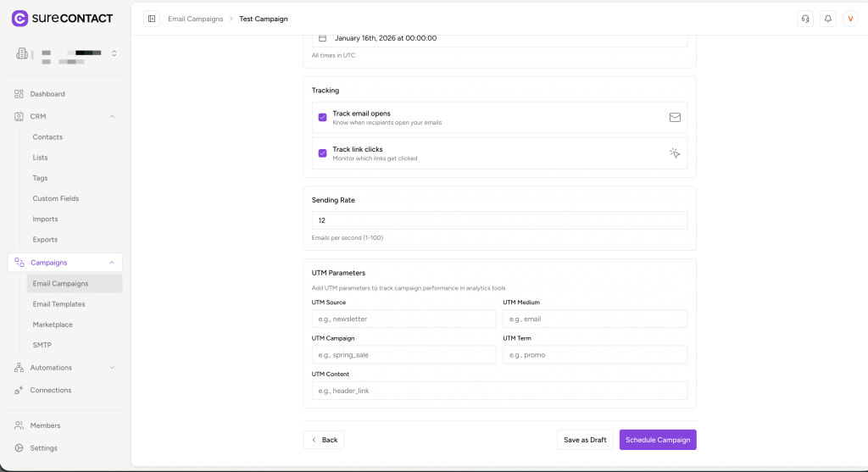The width and height of the screenshot is (868, 472).
Task: Click the Dashboard icon in sidebar
Action: click(19, 94)
